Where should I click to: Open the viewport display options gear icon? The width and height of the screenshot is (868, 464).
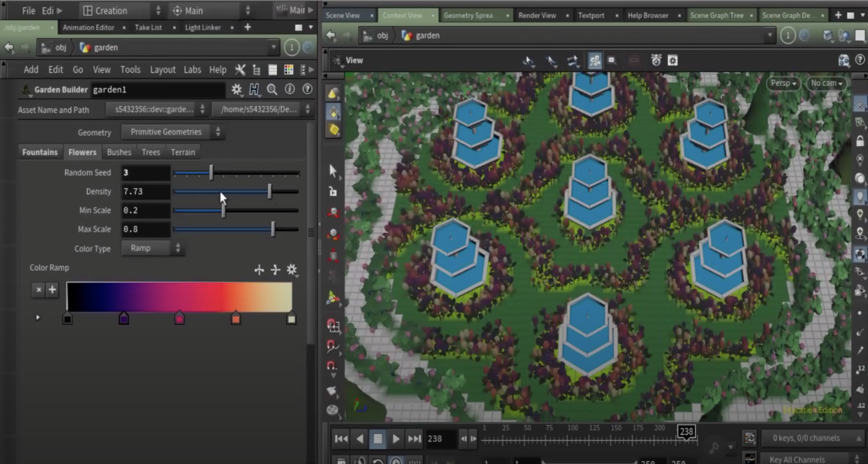673,61
